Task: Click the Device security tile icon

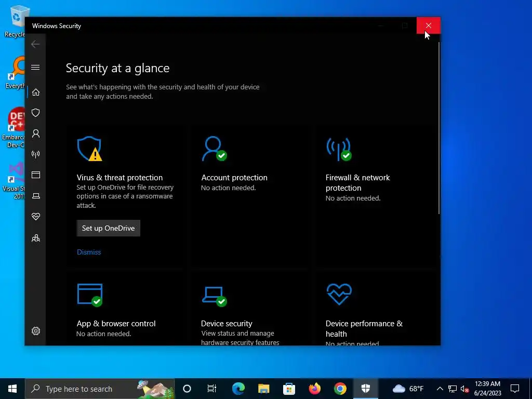Action: tap(214, 296)
